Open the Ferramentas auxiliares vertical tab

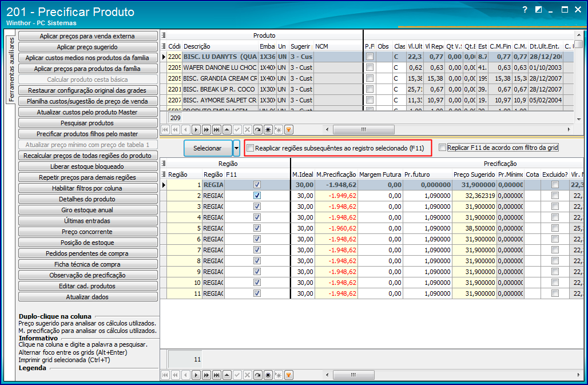[x=11, y=69]
